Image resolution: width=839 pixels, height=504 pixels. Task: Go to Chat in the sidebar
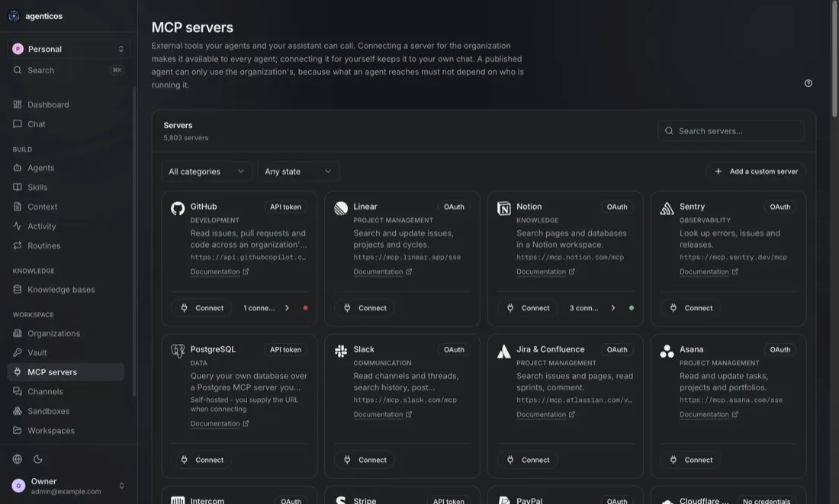point(66,124)
